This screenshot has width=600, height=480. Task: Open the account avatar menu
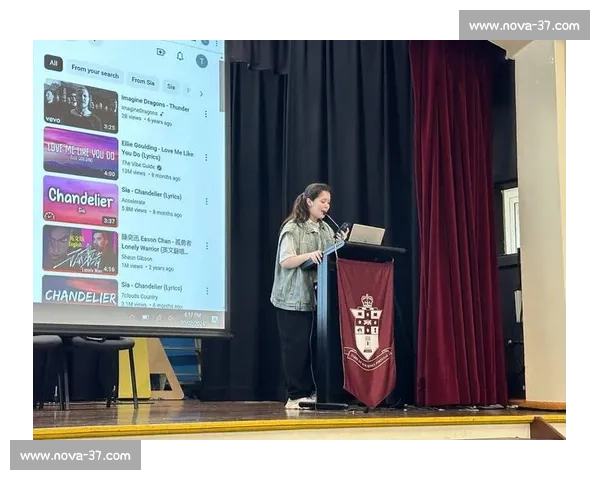pos(201,60)
